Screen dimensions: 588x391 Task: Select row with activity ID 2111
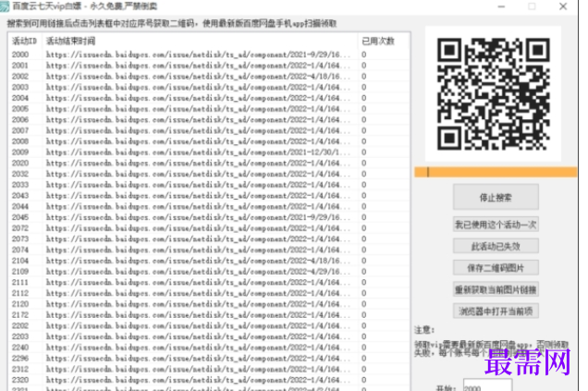(209, 283)
